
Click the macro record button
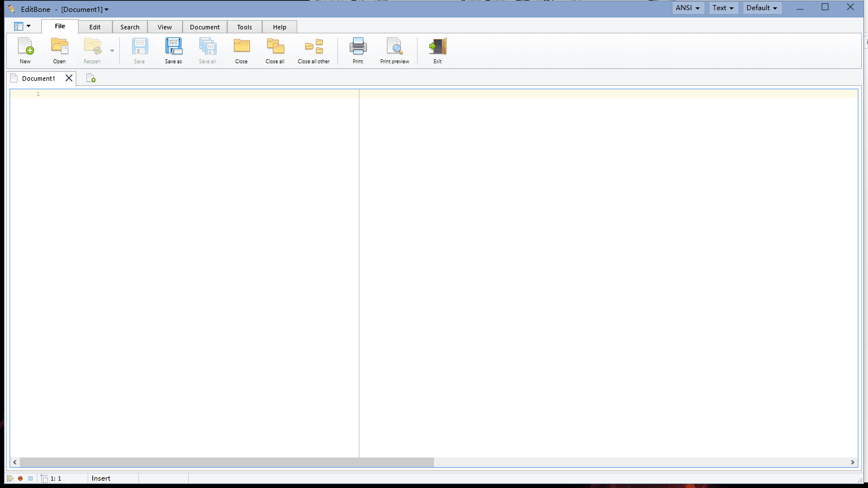tap(20, 478)
